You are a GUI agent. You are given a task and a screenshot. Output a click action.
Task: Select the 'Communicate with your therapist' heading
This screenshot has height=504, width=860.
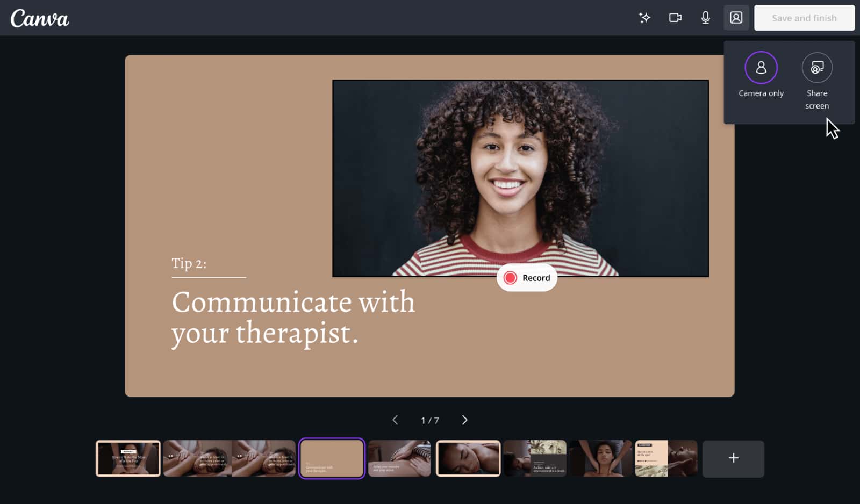click(x=293, y=317)
